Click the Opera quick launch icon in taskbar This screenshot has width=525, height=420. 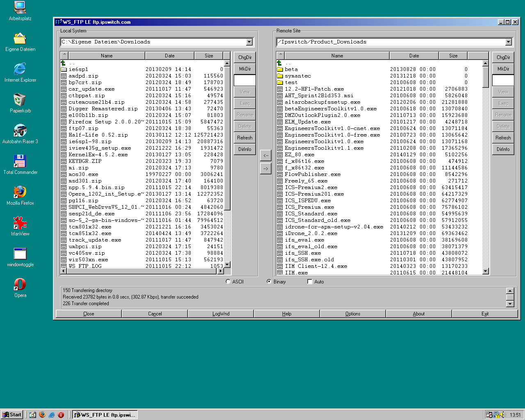(x=61, y=415)
